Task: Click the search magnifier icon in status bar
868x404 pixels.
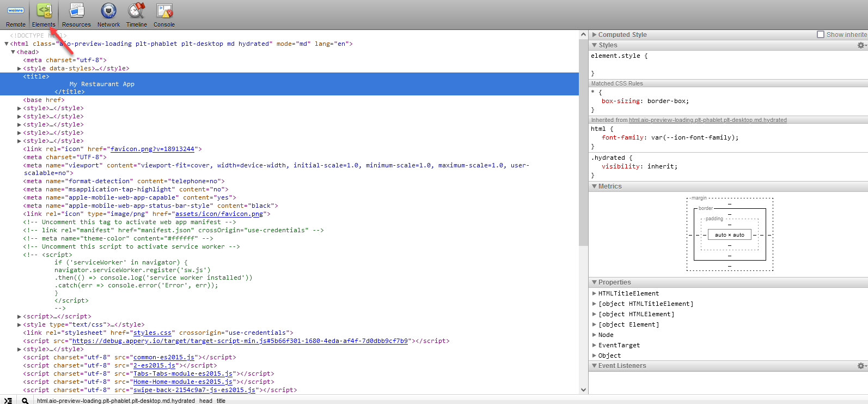Action: point(25,401)
